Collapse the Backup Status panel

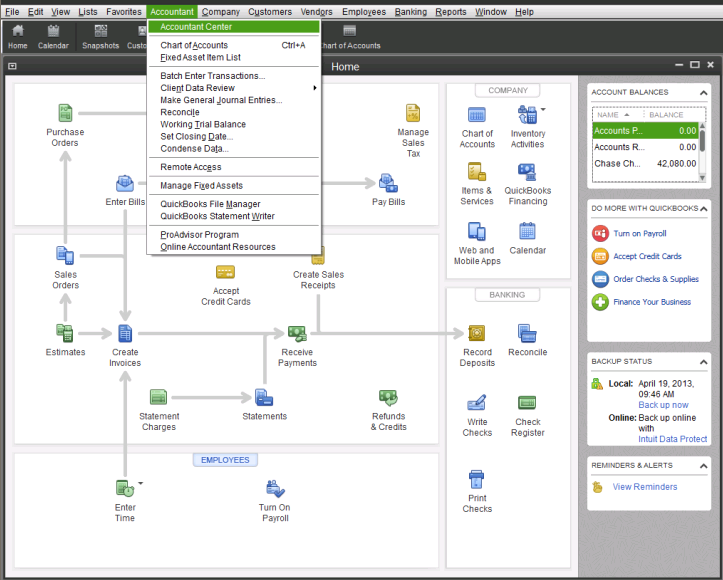703,362
